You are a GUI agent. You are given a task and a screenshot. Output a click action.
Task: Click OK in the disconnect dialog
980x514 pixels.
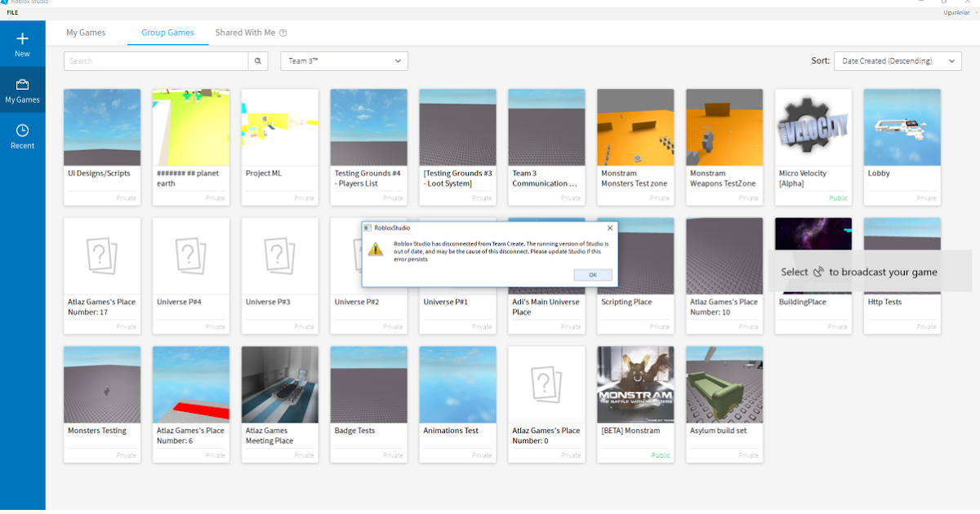(593, 275)
